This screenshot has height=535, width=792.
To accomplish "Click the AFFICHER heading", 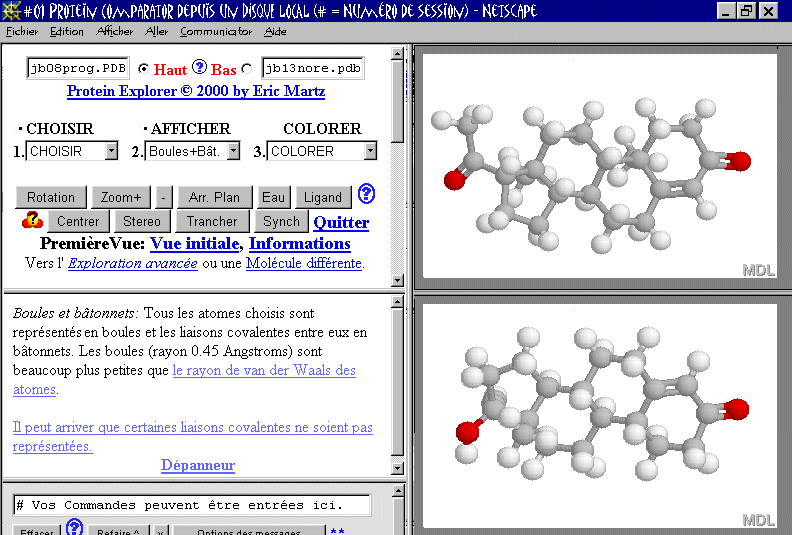I will pyautogui.click(x=190, y=128).
